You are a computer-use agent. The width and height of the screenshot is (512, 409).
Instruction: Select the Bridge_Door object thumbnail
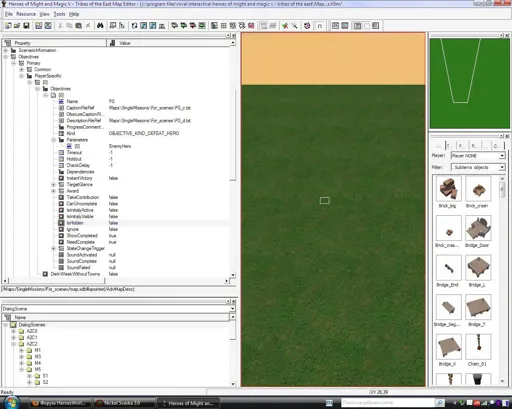point(478,228)
